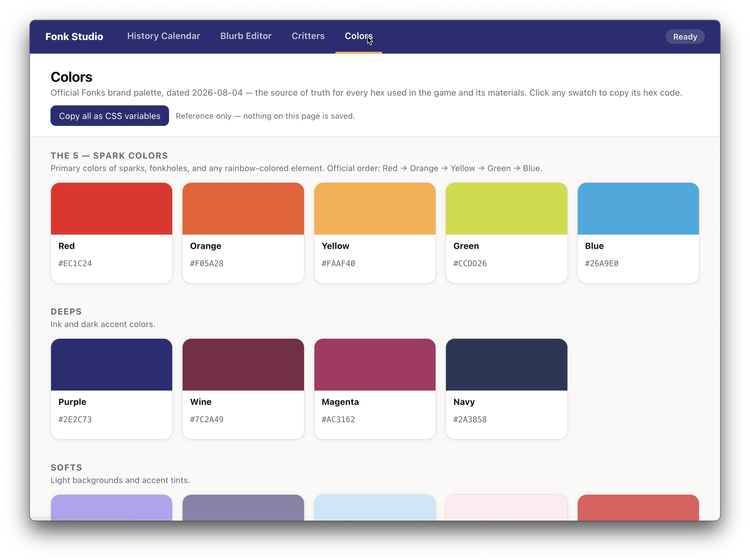The height and width of the screenshot is (560, 750).
Task: Click 'Ink and dark accent colors.' description
Action: (103, 324)
